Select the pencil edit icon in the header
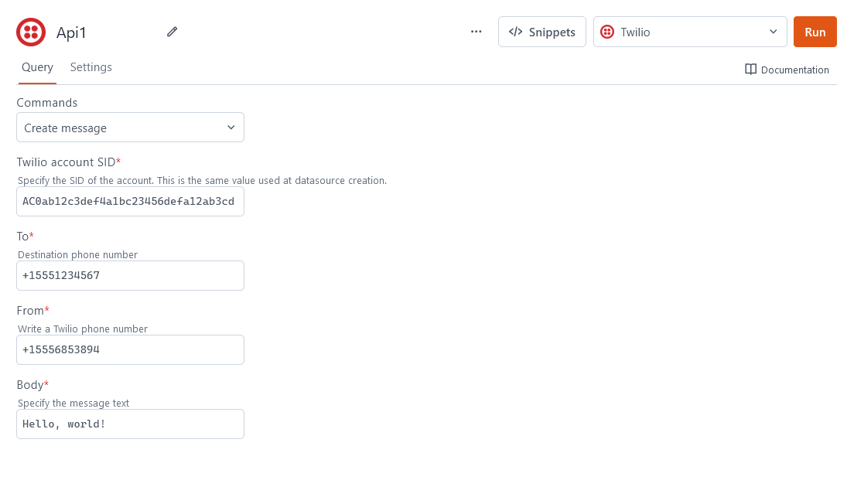This screenshot has width=847, height=504. (172, 32)
